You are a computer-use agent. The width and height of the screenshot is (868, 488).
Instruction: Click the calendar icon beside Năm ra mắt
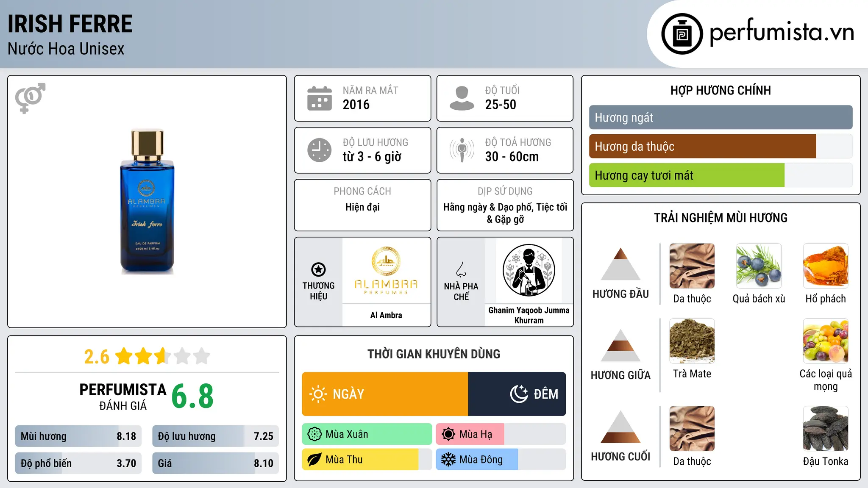coord(320,98)
